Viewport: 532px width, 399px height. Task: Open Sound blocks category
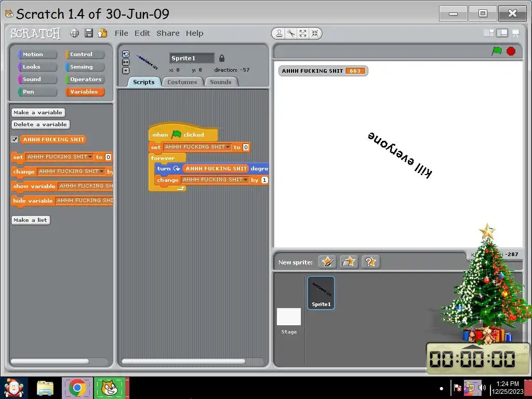coord(37,79)
